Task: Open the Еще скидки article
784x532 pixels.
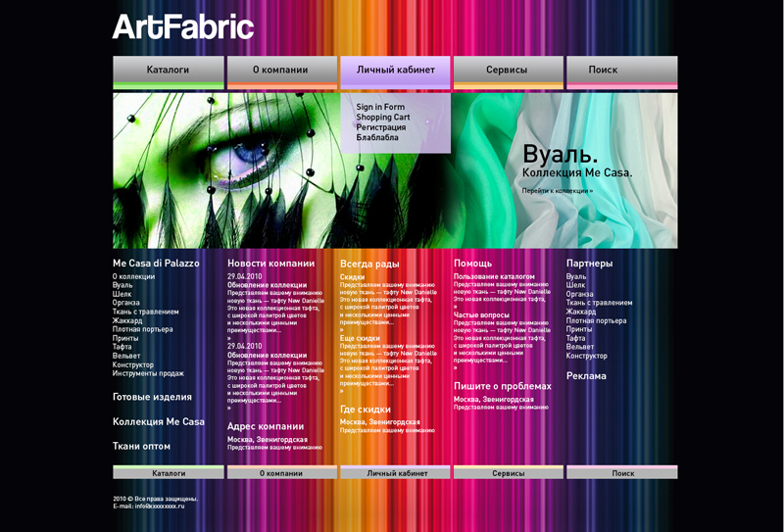Action: 360,338
